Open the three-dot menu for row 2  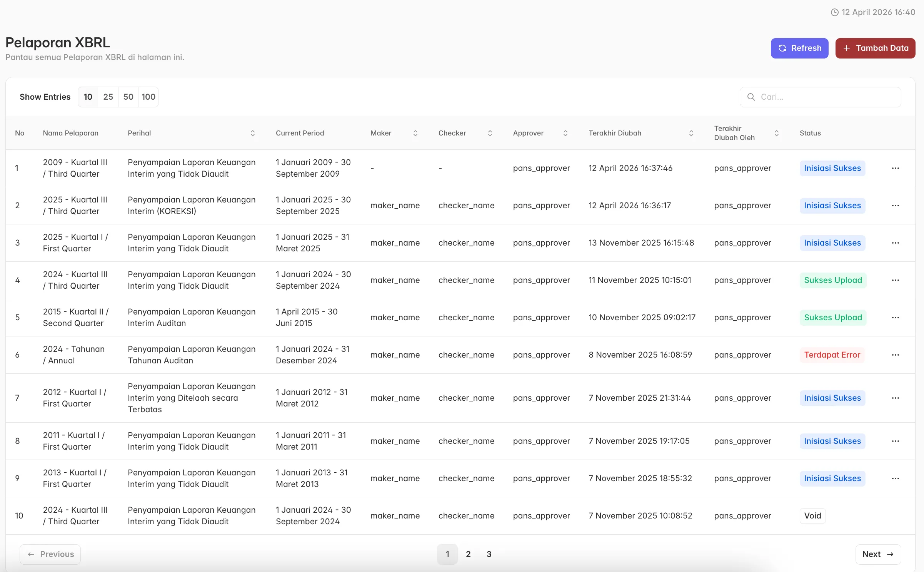(x=895, y=206)
